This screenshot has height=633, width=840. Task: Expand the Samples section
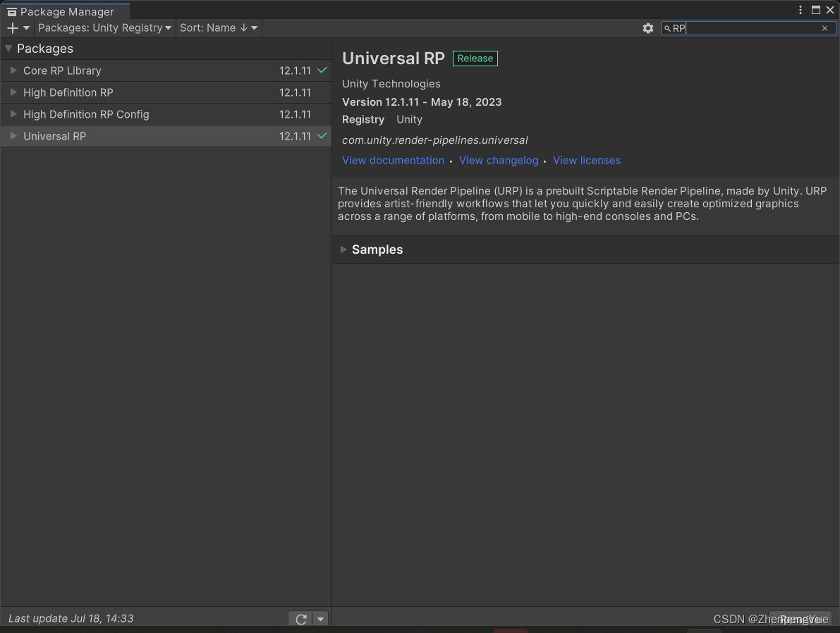343,250
